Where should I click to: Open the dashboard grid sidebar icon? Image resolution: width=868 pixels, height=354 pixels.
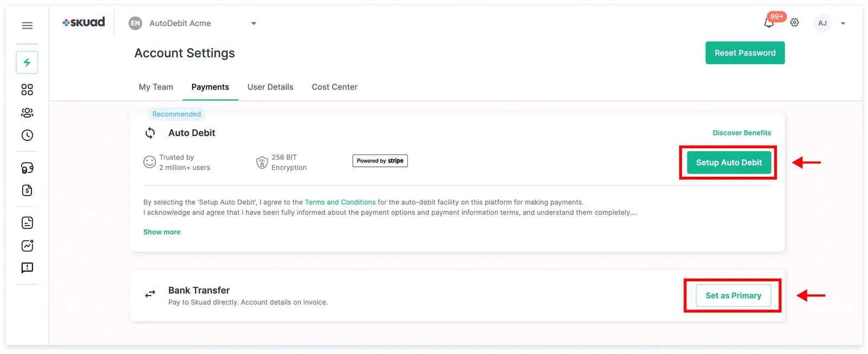(x=27, y=89)
